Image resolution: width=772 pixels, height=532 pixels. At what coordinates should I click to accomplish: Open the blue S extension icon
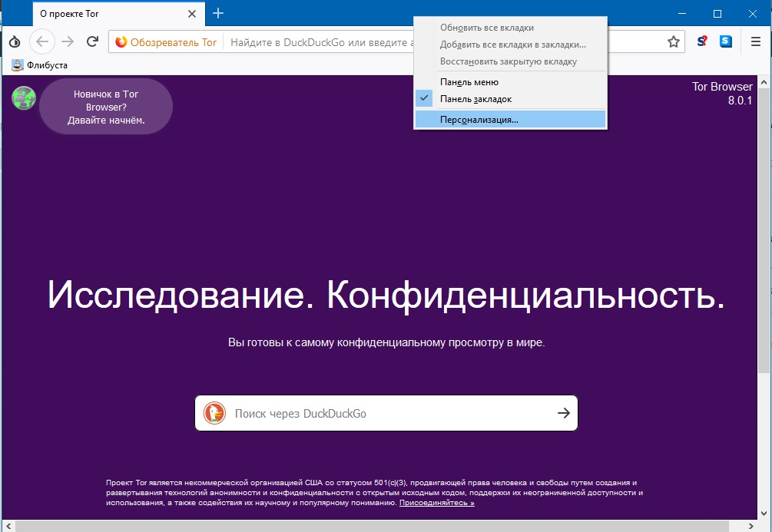click(x=726, y=41)
